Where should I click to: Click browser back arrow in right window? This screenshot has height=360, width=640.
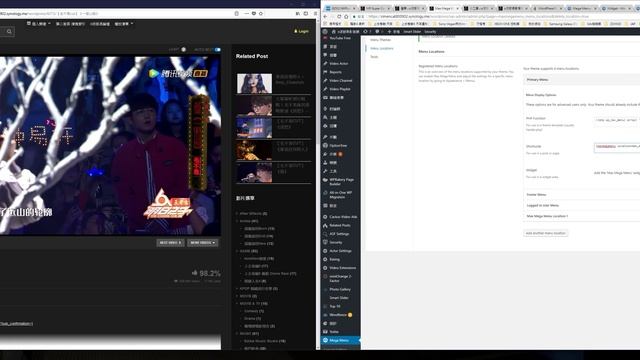point(325,17)
